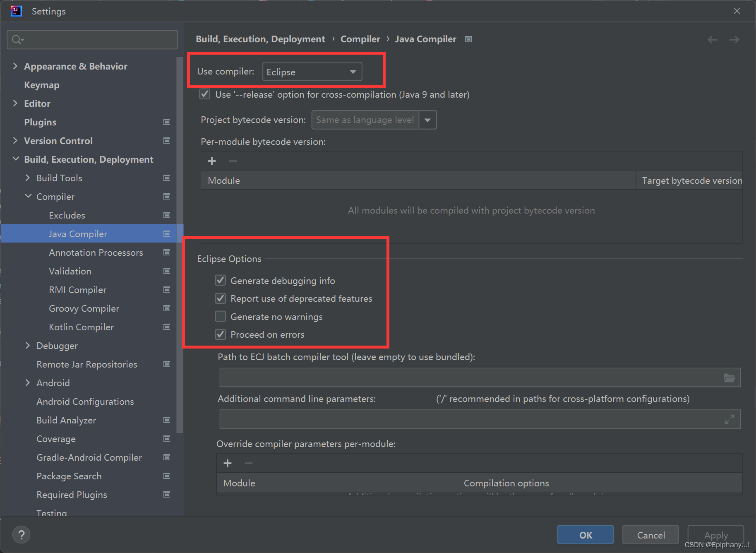
Task: Click the Cancel button
Action: click(650, 535)
